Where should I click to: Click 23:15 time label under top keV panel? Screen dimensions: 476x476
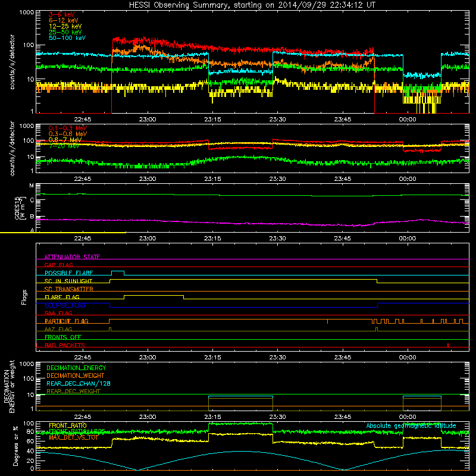(x=212, y=120)
